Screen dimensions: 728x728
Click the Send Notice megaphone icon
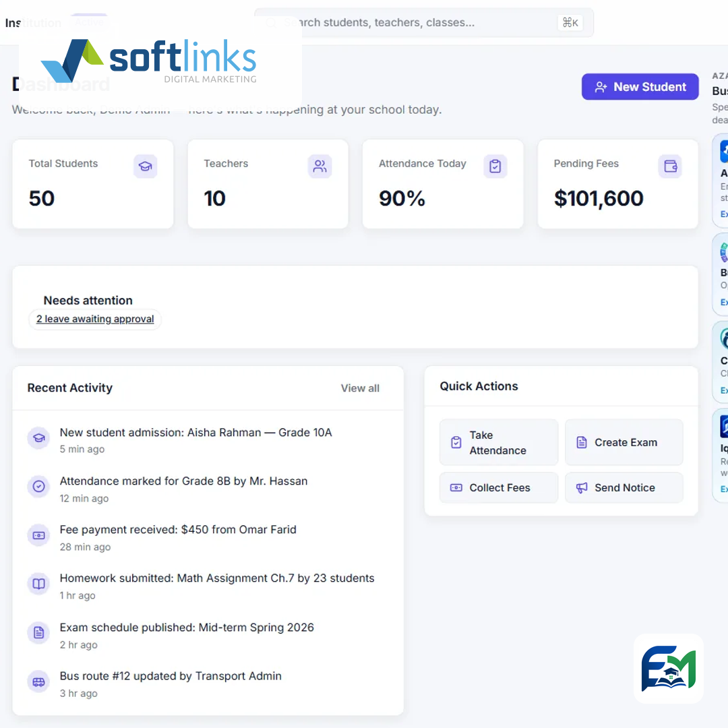582,487
